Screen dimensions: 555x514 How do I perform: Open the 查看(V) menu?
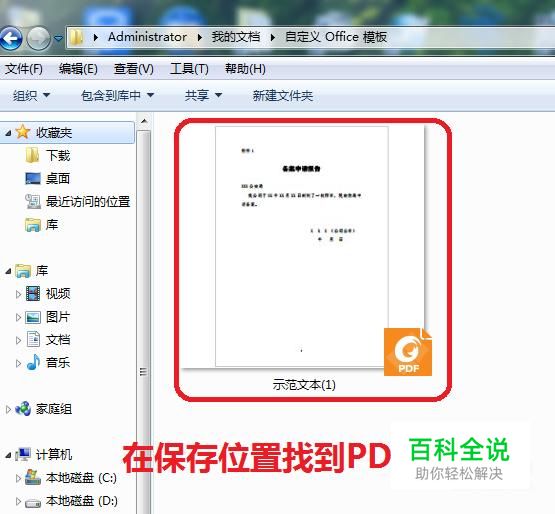(x=134, y=69)
